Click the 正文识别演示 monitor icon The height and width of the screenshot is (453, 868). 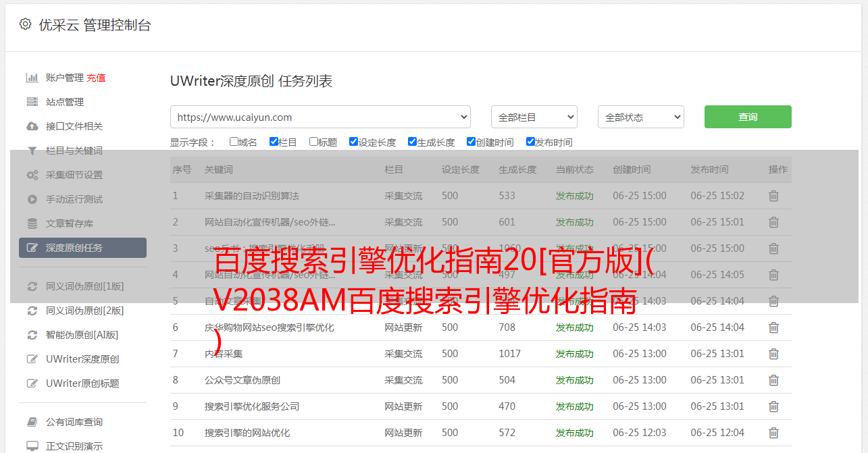click(x=32, y=446)
